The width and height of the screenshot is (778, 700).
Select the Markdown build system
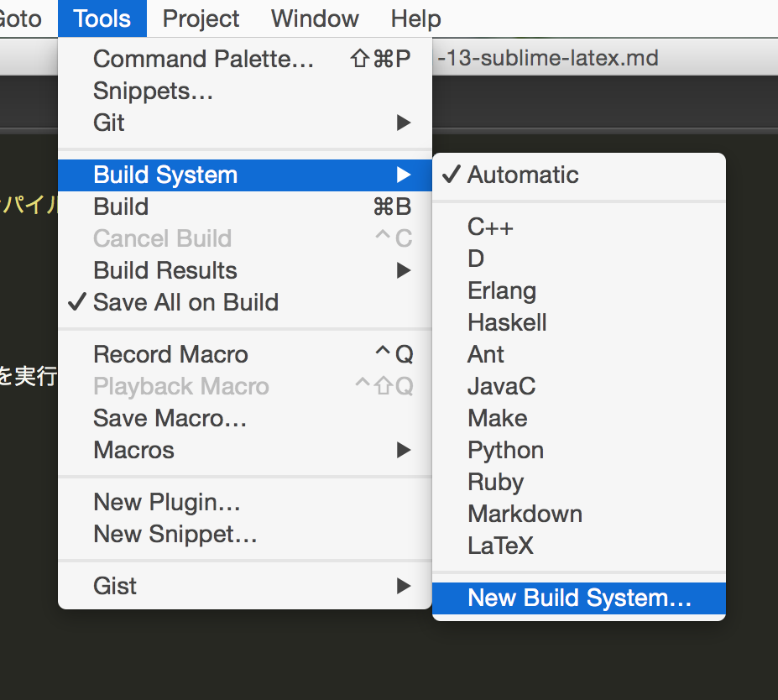[x=578, y=514]
